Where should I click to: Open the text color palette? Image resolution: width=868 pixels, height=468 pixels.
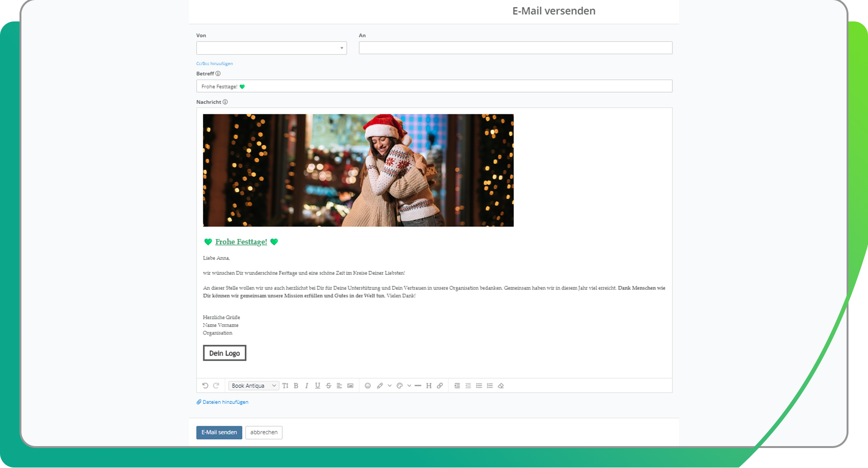(x=400, y=386)
